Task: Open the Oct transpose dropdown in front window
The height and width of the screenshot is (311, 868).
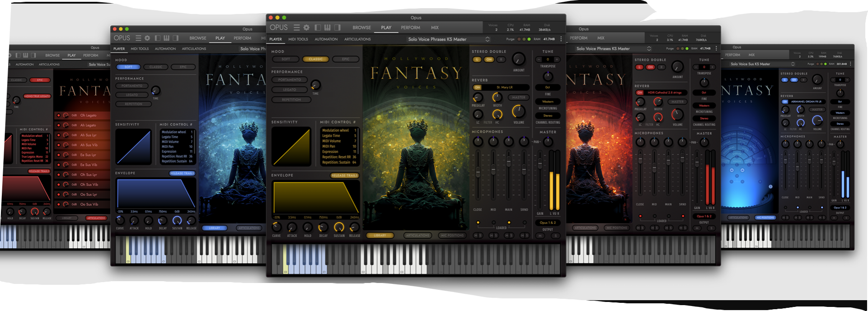Action: [x=548, y=88]
